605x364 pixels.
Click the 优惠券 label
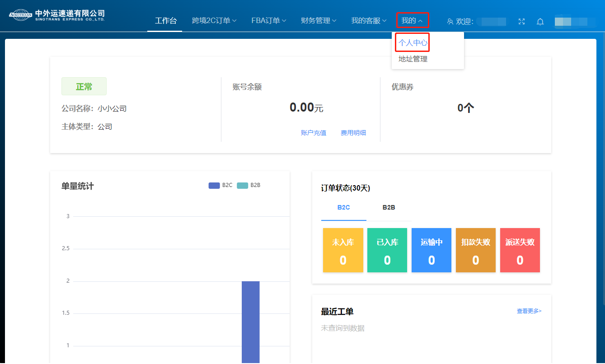click(x=403, y=87)
